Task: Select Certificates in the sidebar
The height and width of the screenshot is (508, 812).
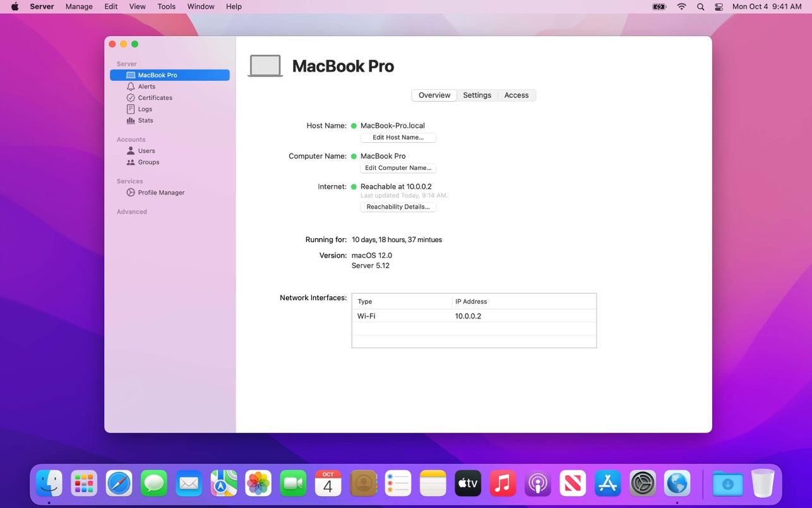Action: [x=155, y=98]
